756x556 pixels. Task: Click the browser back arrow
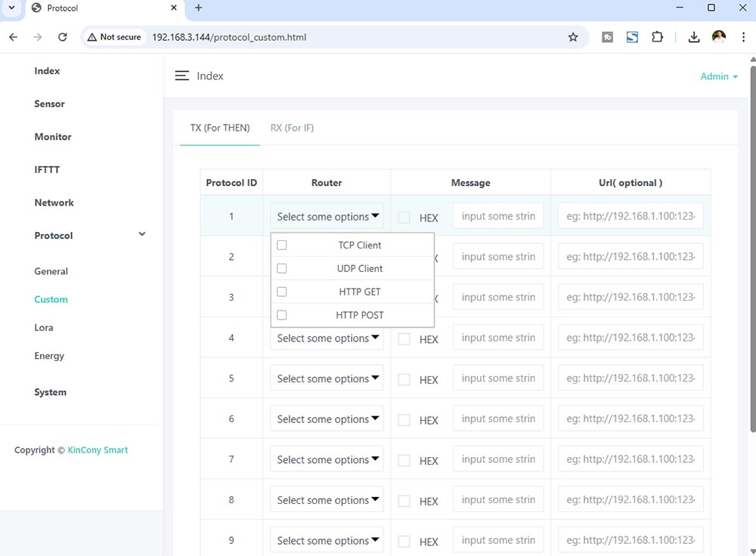click(x=14, y=37)
